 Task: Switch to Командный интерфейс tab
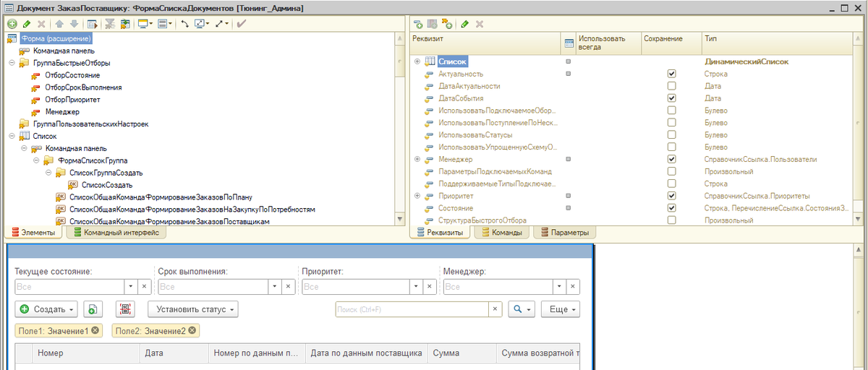coord(116,232)
